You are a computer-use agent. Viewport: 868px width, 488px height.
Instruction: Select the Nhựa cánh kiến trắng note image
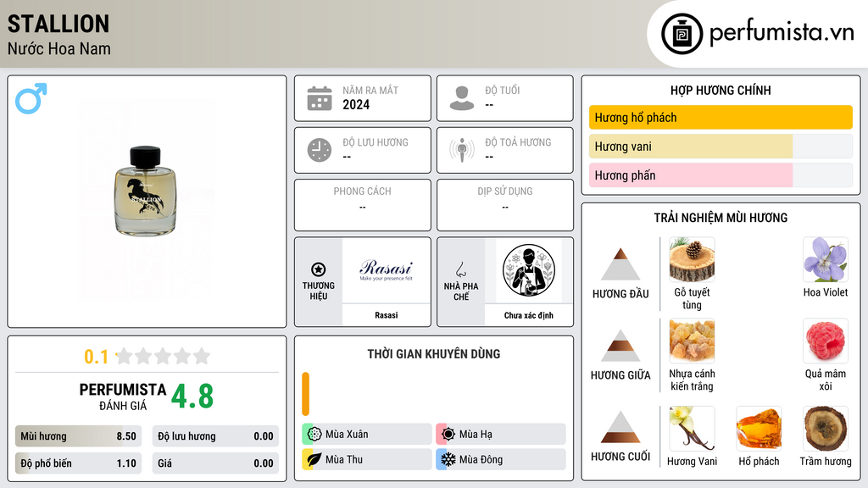[692, 341]
